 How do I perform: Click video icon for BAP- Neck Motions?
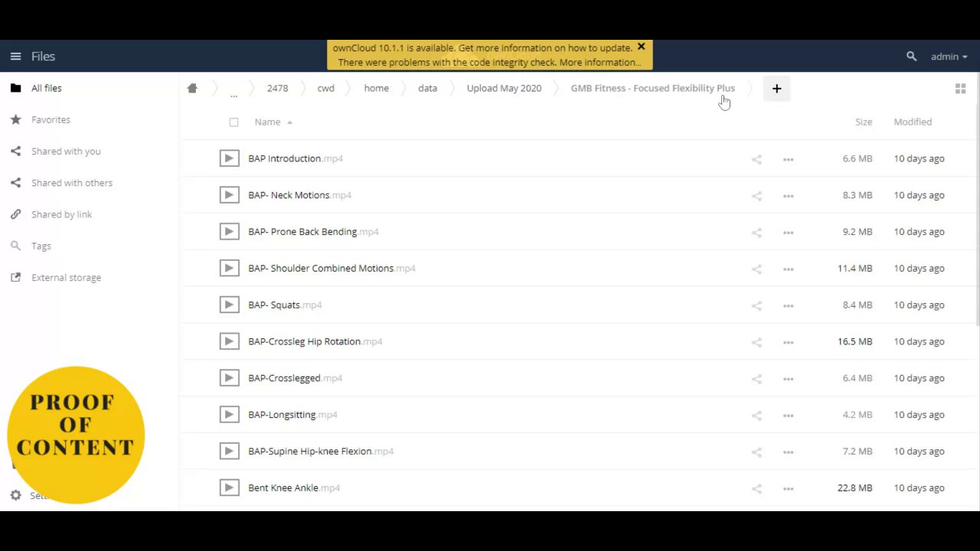[229, 195]
